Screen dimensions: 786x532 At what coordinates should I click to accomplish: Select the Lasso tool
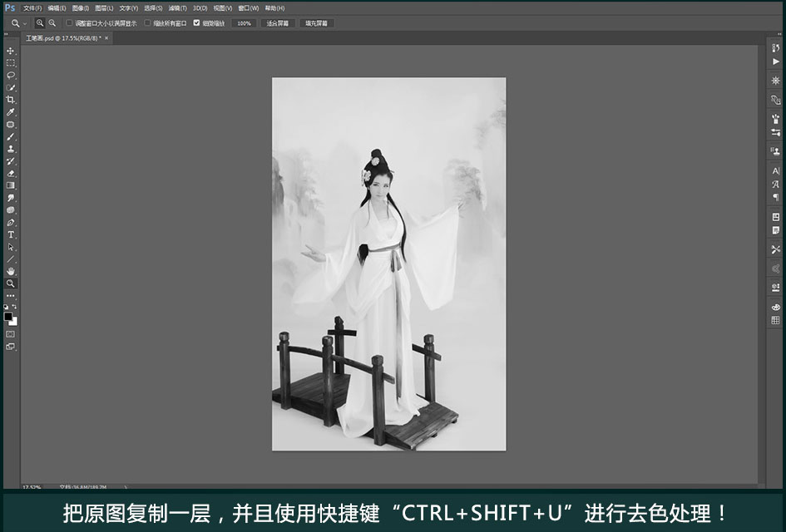pyautogui.click(x=11, y=75)
